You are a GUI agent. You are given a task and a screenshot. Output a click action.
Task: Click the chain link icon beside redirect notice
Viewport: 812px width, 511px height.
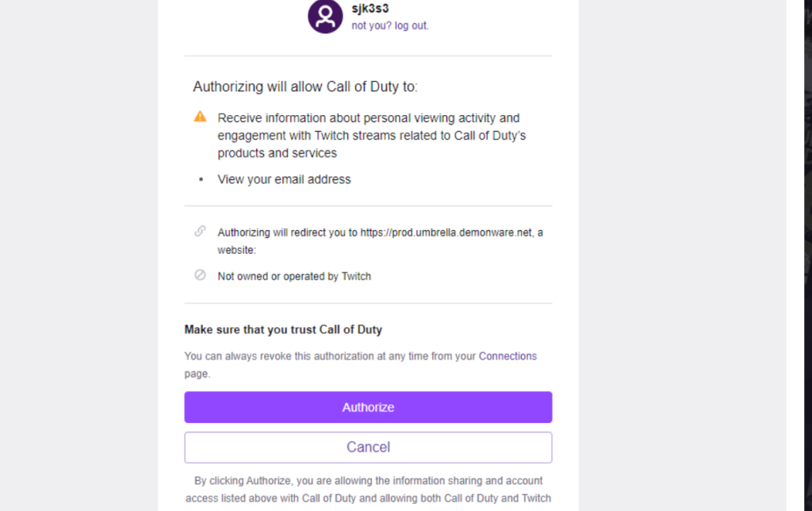click(x=201, y=231)
